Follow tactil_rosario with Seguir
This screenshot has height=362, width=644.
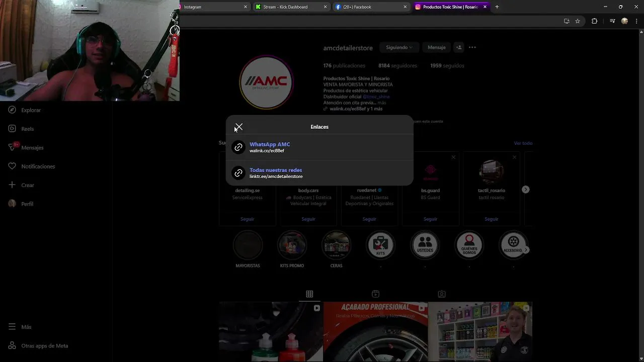pos(492,219)
